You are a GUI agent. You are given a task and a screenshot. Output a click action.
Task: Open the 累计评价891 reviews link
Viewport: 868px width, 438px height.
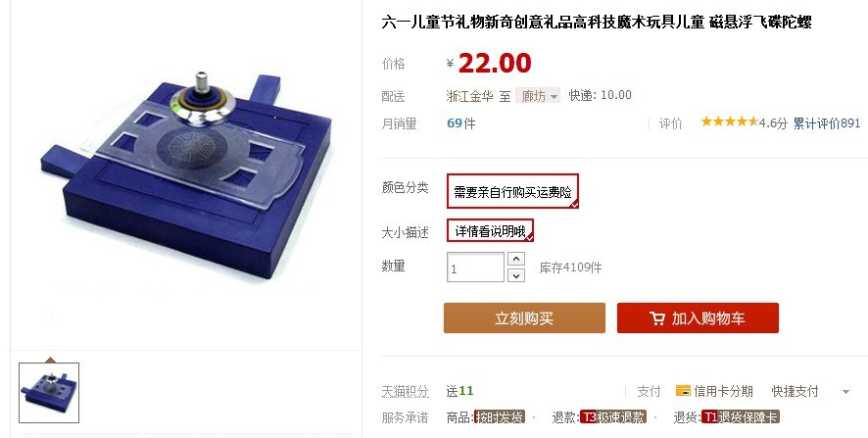point(827,122)
